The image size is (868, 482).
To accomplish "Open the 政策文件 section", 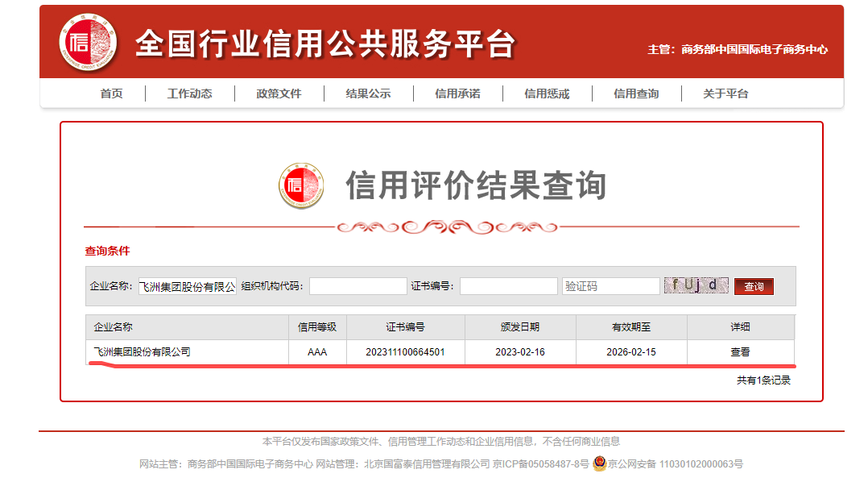I will click(279, 93).
